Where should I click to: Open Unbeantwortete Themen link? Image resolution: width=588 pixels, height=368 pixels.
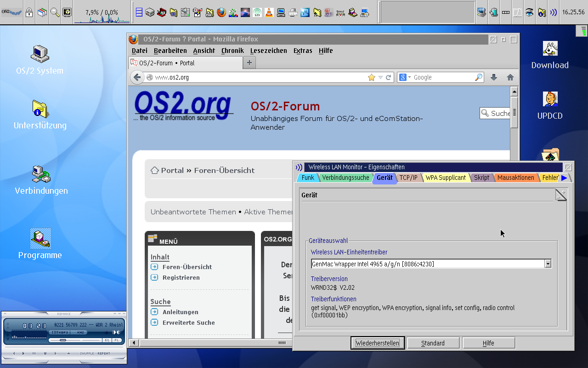[193, 212]
